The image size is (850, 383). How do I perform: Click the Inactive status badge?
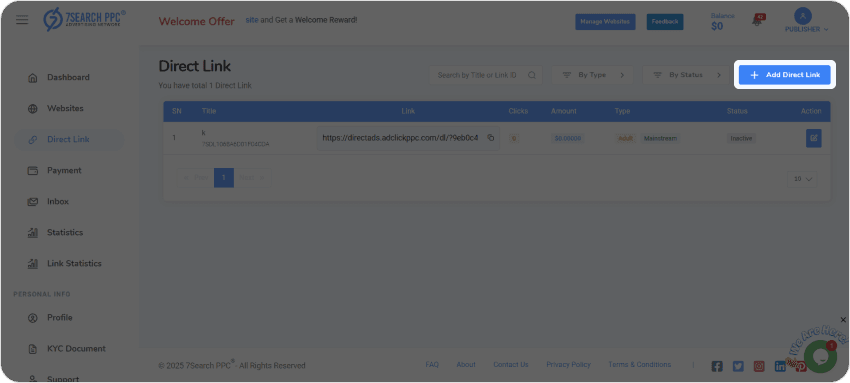click(741, 138)
